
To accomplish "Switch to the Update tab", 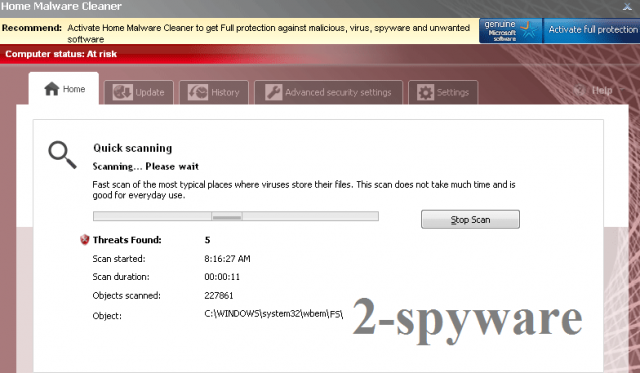I will tap(139, 92).
